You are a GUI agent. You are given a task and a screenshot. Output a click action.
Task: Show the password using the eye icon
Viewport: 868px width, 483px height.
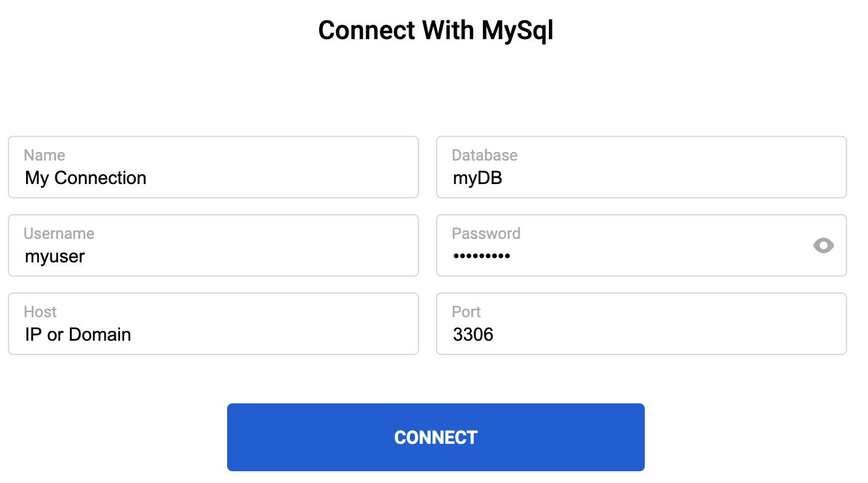coord(824,245)
